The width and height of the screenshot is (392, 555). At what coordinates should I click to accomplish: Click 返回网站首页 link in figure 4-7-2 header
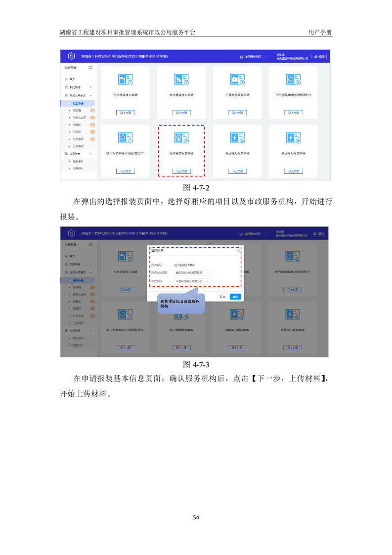pos(253,56)
